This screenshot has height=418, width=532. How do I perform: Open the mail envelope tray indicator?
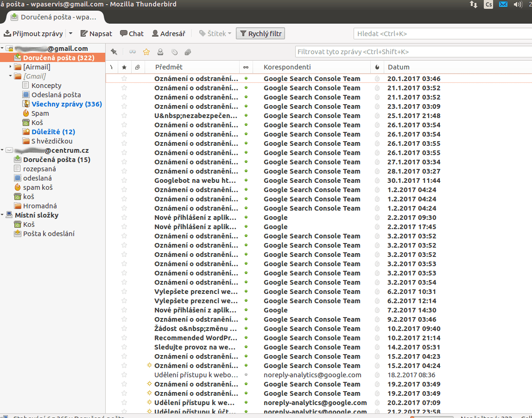click(503, 4)
